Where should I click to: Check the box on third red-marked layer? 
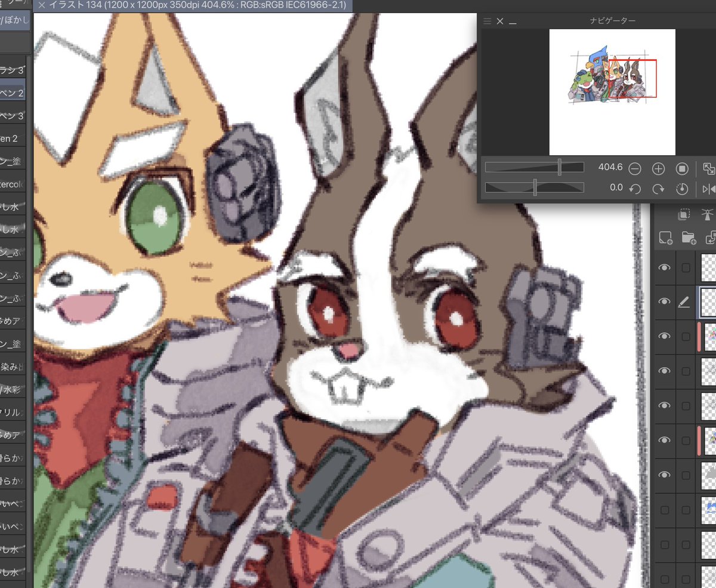point(686,337)
